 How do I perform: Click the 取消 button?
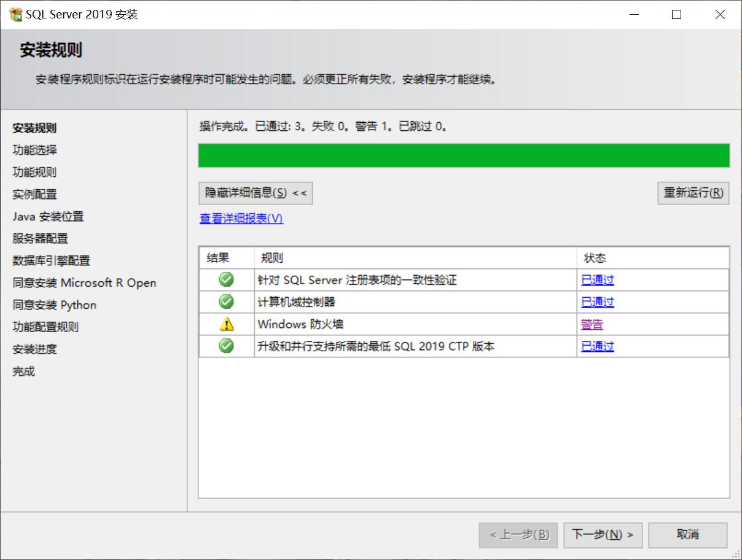tap(688, 535)
